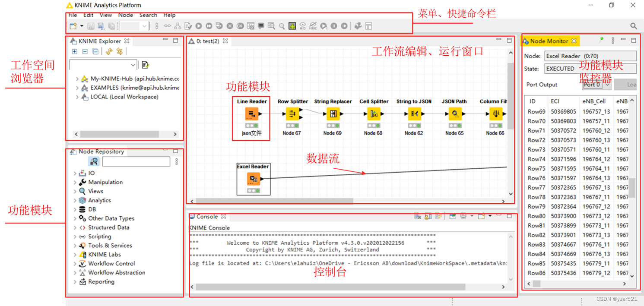Open the Port 0 dropdown in Node Monitor
644x306 pixels.
597,85
